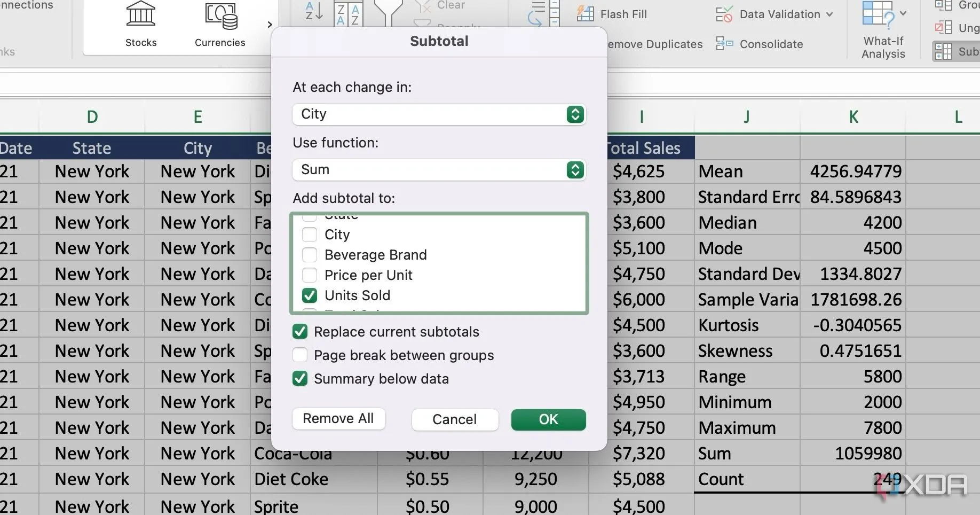Click the Remove Duplicates command
Image resolution: width=980 pixels, height=515 pixels.
(655, 44)
